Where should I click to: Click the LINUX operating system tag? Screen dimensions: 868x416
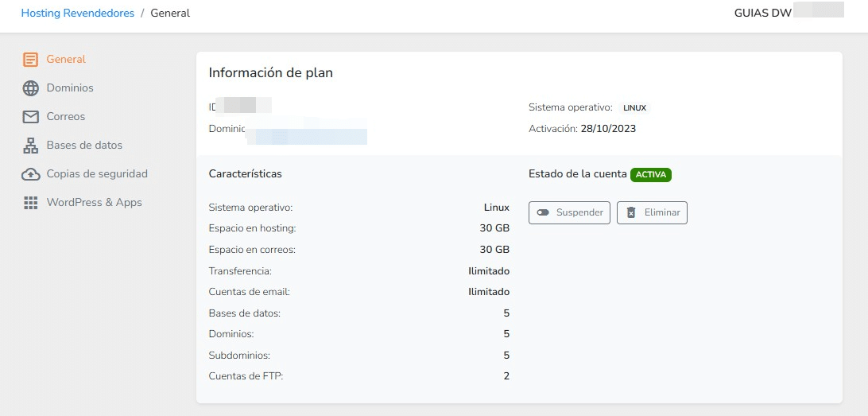[634, 107]
